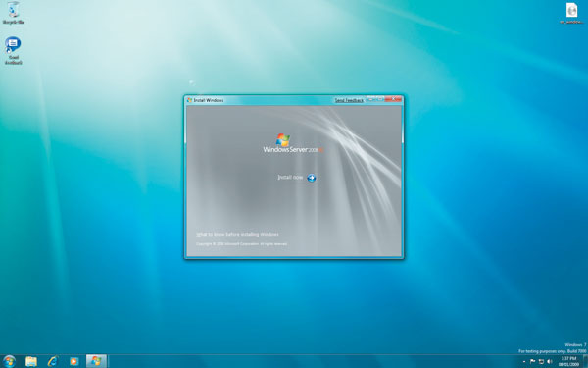Launch Windows Media Player from taskbar

pos(73,361)
